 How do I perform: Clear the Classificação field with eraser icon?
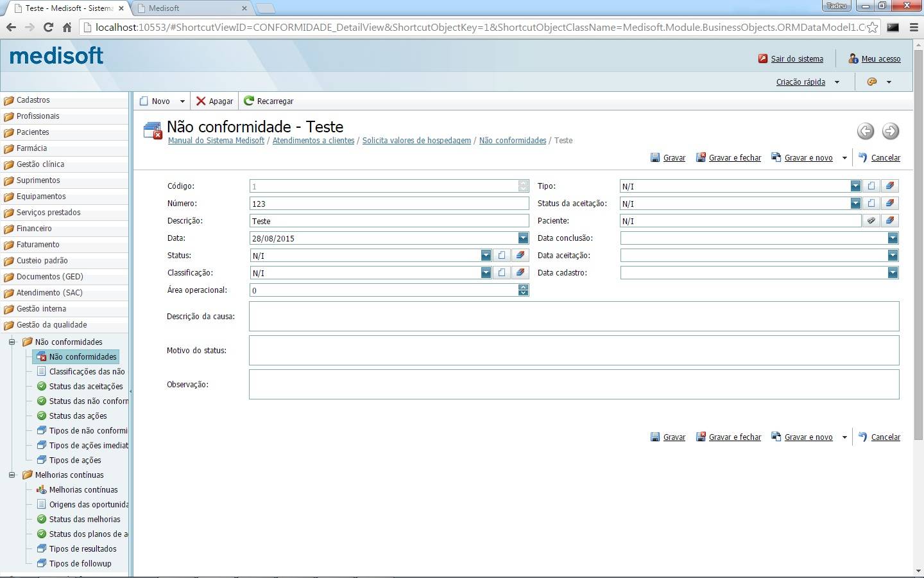click(520, 273)
